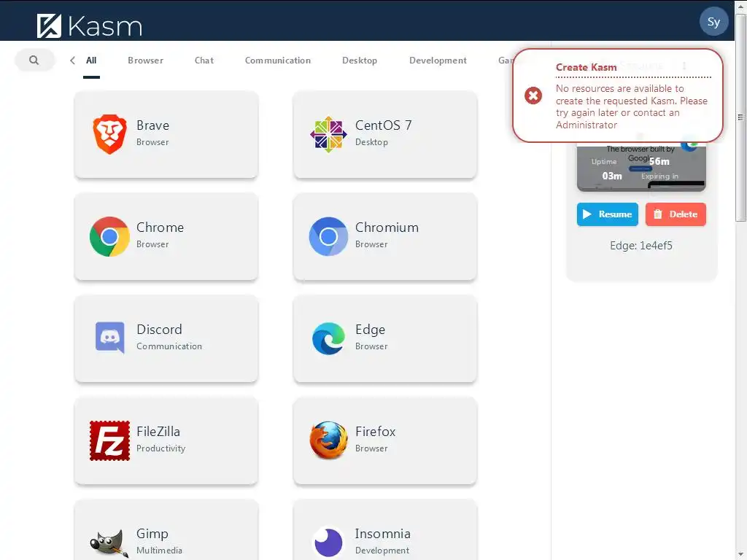The width and height of the screenshot is (747, 560).
Task: Select the All category tab
Action: coord(91,61)
